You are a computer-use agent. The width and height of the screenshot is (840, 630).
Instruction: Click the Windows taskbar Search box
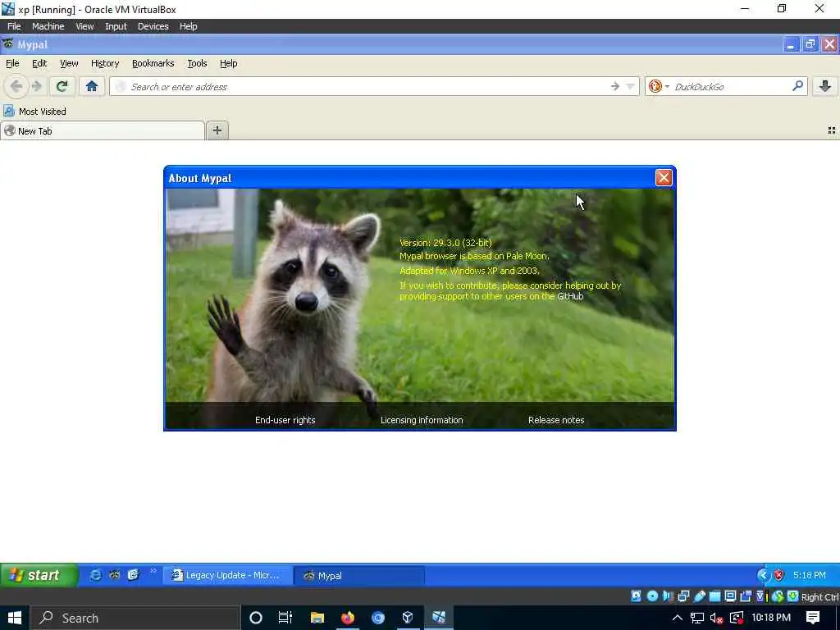click(135, 618)
